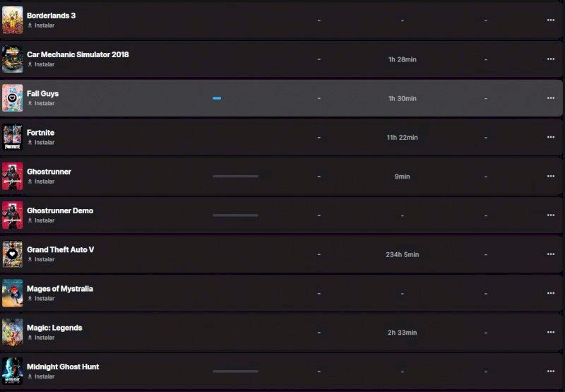The image size is (565, 392).
Task: Click Instalar for Mages of Mystralia
Action: pyautogui.click(x=41, y=299)
